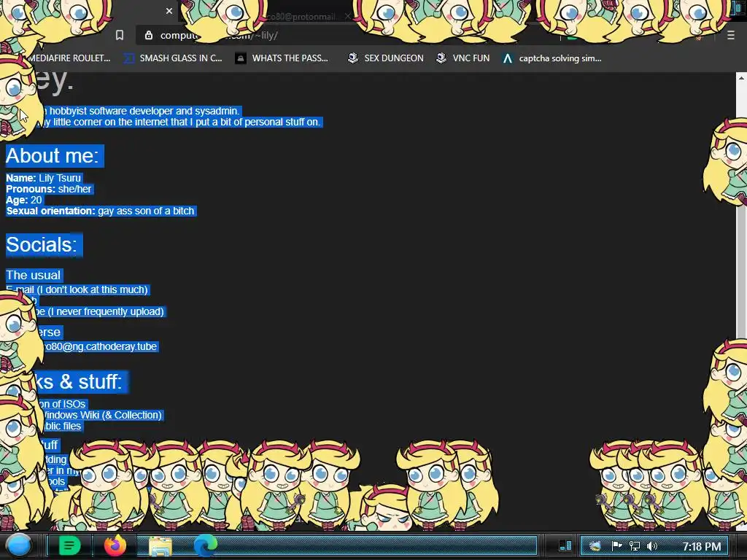Open the E-mail (I don't look at this much) link

[x=77, y=289]
